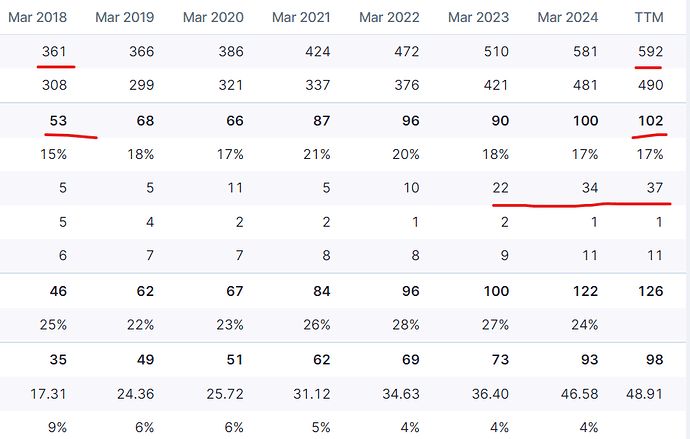Click the underlined value 22
Screen dimensions: 690x439
(500, 189)
